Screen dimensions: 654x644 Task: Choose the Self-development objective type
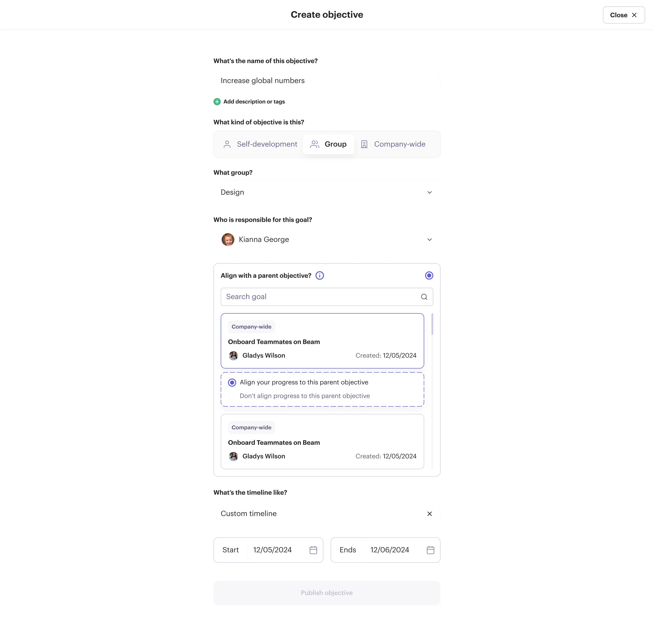pos(260,144)
